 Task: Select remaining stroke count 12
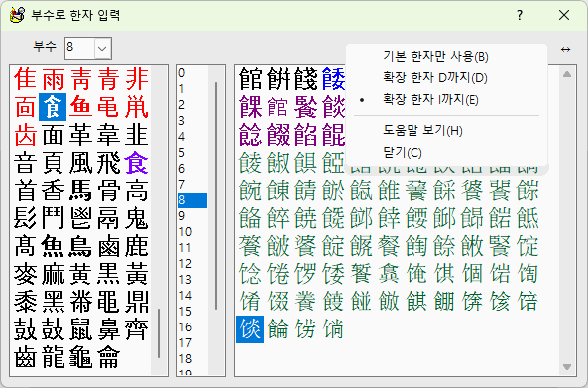click(192, 264)
